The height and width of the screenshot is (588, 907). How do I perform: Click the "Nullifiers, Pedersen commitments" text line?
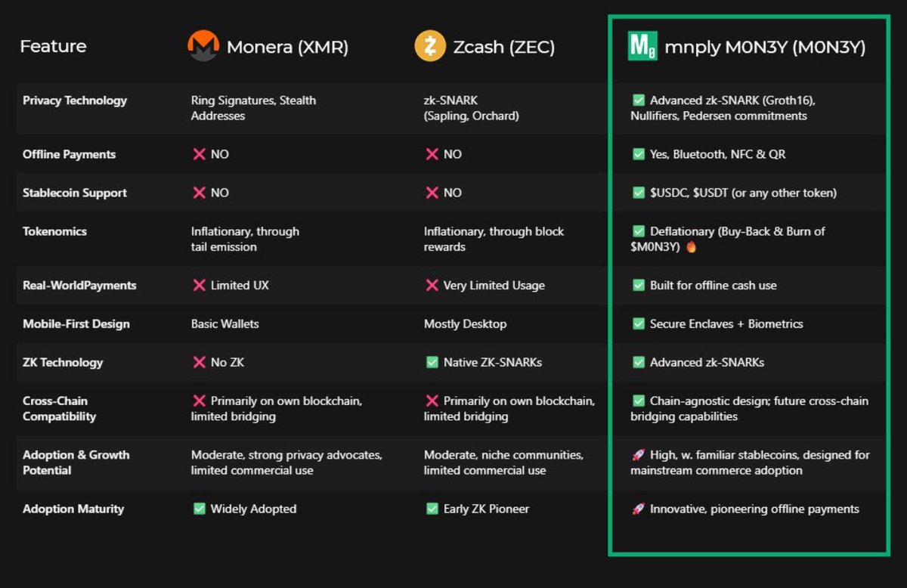(x=719, y=116)
